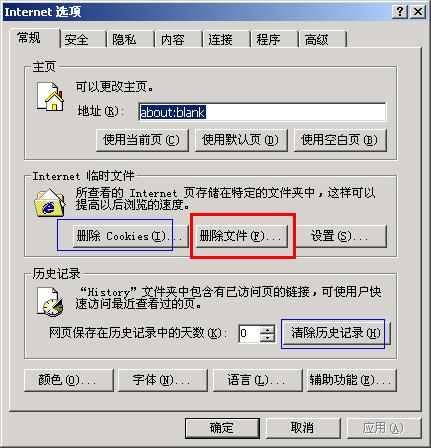Decrease history days with down arrow

tap(268, 338)
